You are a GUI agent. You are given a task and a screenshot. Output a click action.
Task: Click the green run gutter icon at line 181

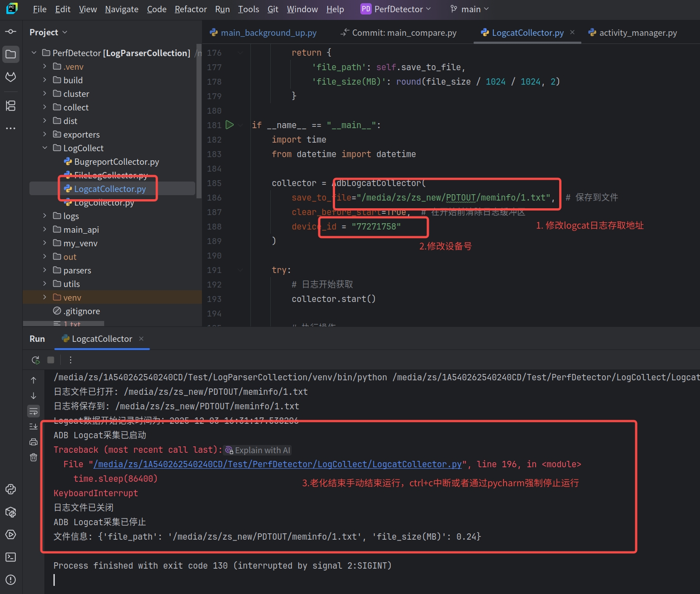click(x=230, y=125)
